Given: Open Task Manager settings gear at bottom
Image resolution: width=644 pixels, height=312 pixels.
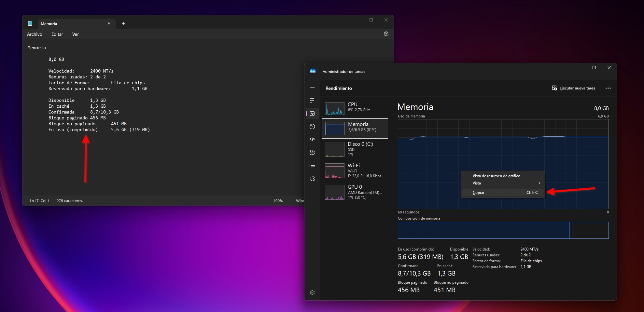Looking at the screenshot, I should [x=312, y=292].
